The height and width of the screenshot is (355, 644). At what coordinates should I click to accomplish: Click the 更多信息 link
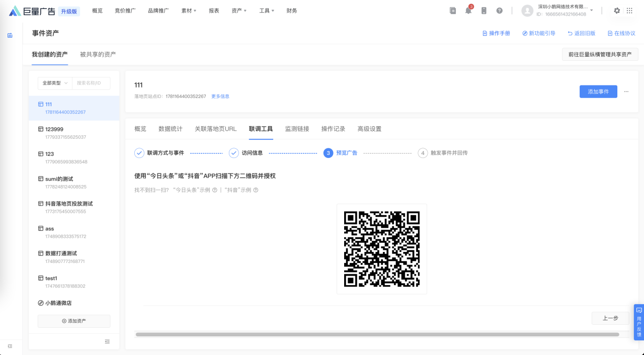click(x=220, y=96)
